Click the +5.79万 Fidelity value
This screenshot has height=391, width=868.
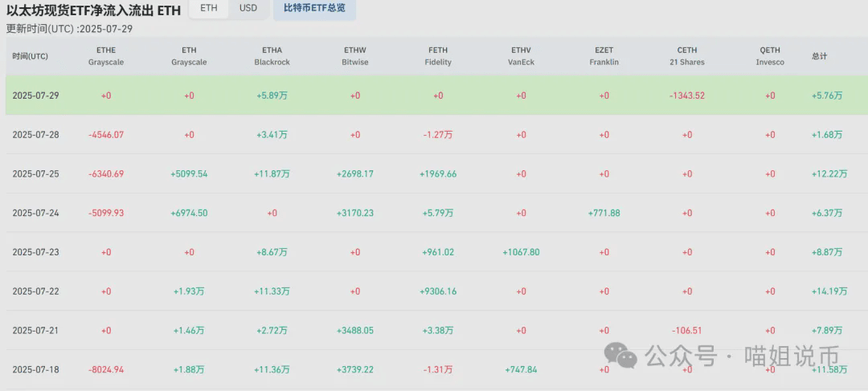pos(438,214)
